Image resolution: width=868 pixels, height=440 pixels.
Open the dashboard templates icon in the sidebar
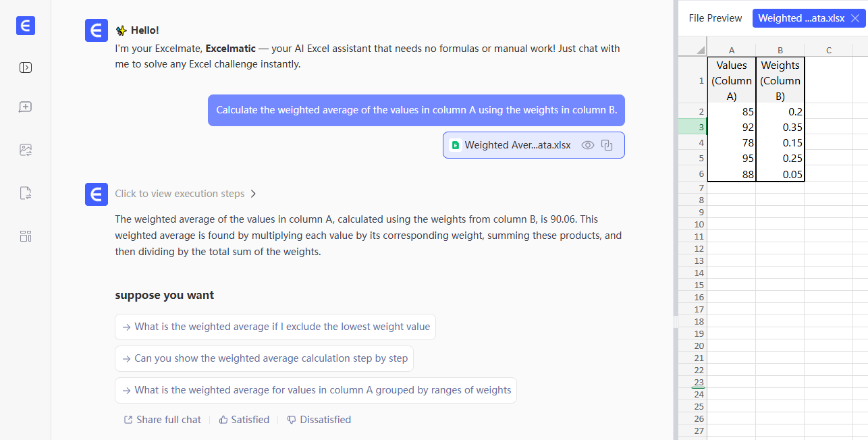pyautogui.click(x=26, y=236)
